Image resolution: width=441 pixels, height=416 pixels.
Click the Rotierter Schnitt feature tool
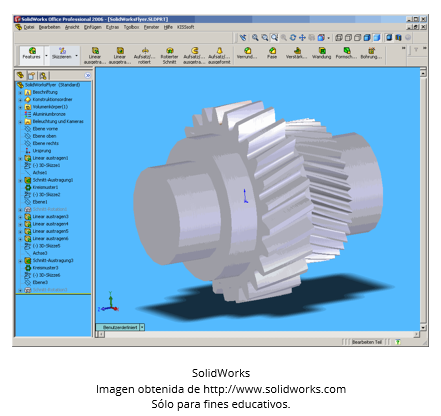pyautogui.click(x=169, y=55)
